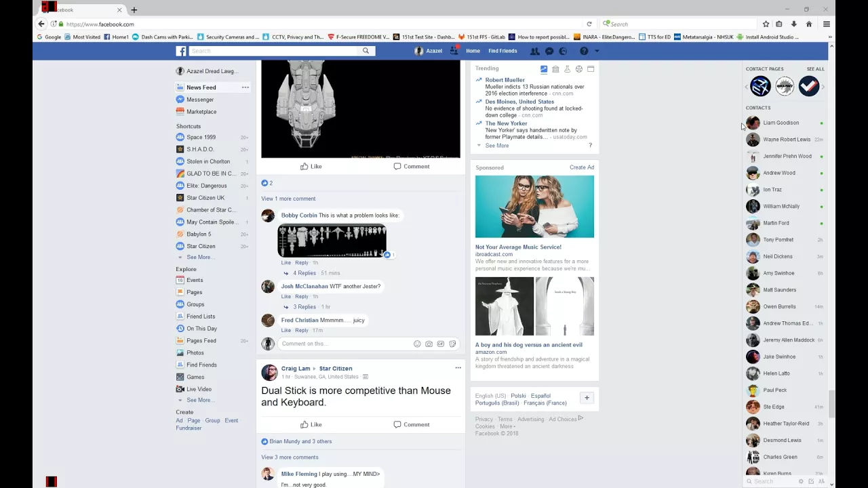Open Events in Explore list

tap(195, 280)
